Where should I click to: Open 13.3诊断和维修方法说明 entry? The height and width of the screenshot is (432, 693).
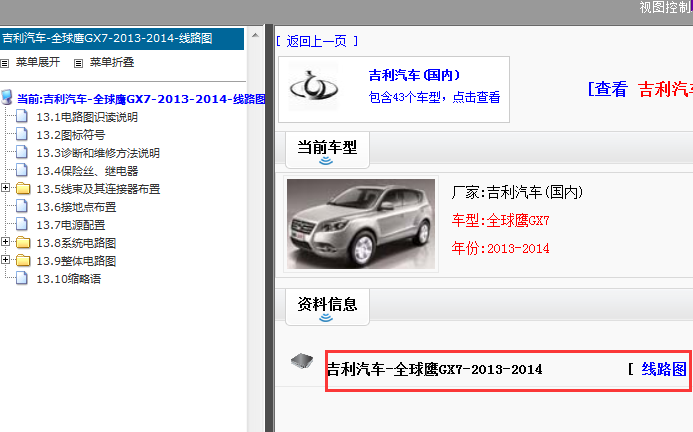[x=98, y=153]
